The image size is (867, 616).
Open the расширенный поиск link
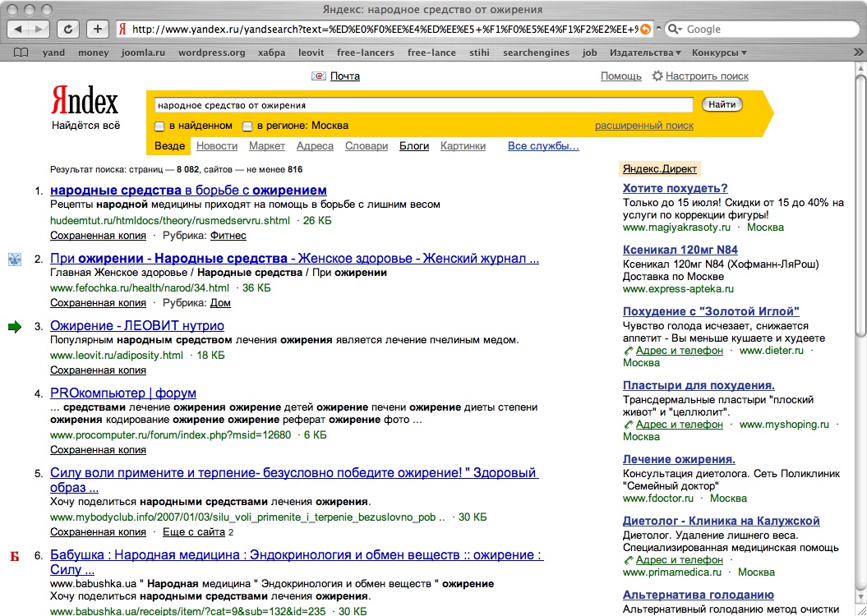[x=644, y=126]
